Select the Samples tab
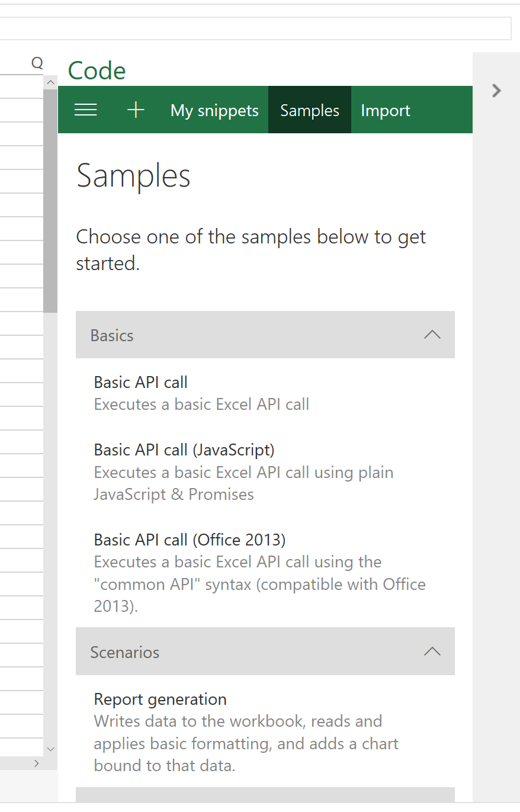The image size is (520, 812). (310, 110)
